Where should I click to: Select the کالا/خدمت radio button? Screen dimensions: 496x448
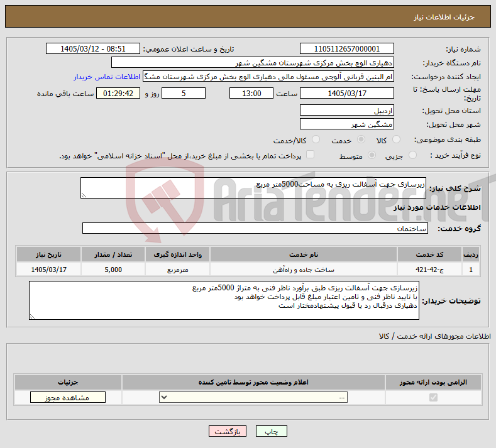(316, 139)
